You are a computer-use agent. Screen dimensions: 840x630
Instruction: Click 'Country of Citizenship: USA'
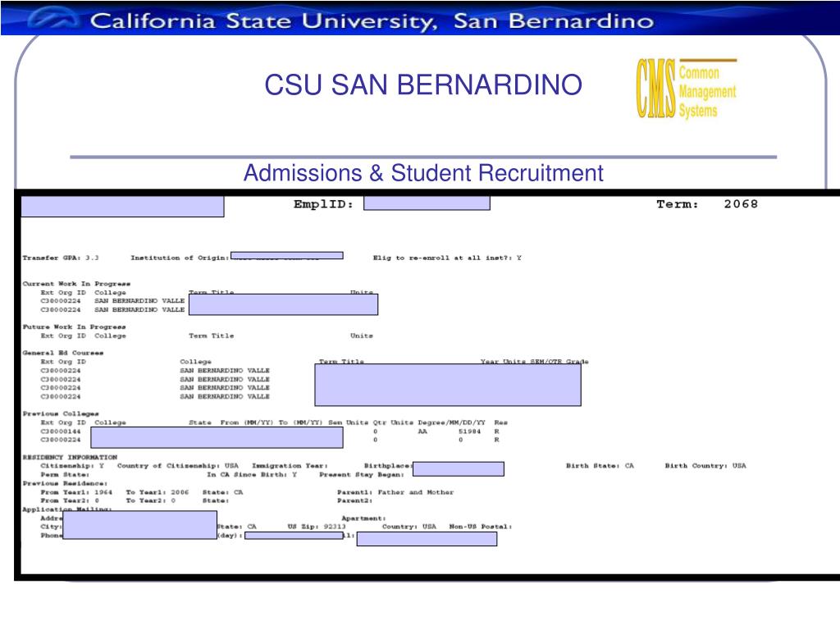tap(178, 466)
